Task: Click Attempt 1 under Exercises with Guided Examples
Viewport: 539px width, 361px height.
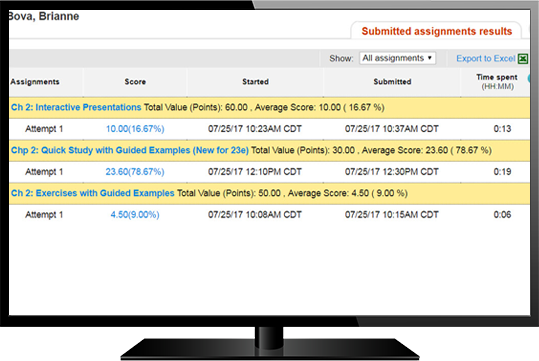Action: 44,215
